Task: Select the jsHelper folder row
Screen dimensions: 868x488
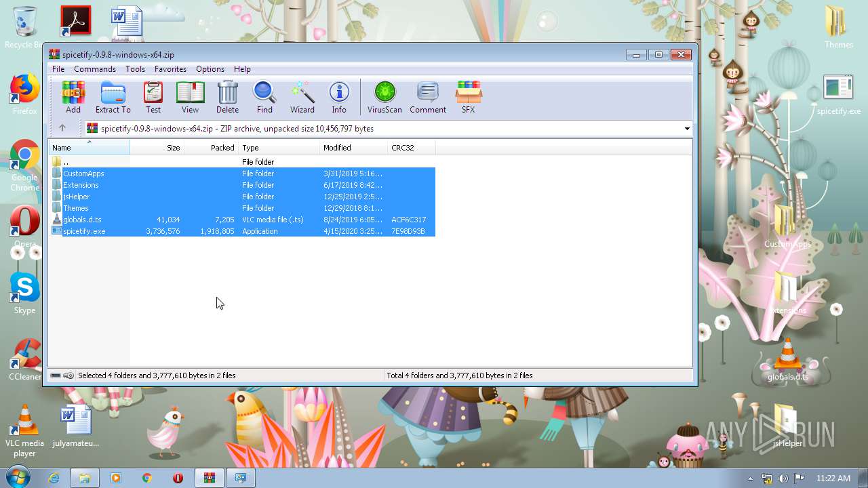Action: tap(242, 197)
